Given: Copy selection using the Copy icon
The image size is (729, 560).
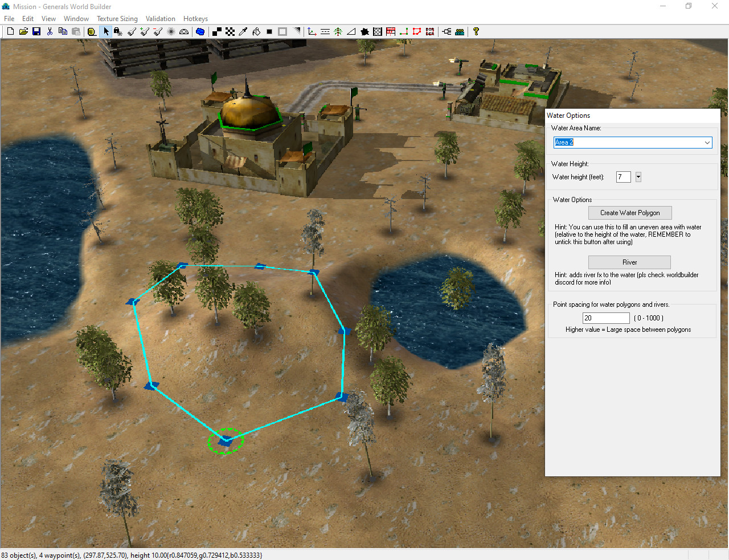Looking at the screenshot, I should [63, 31].
